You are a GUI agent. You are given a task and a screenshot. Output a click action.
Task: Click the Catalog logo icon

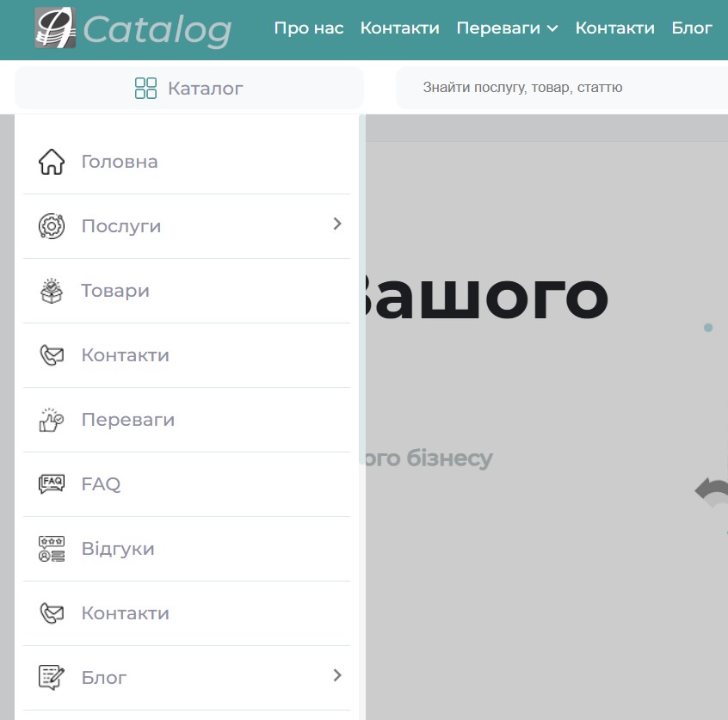tap(55, 28)
